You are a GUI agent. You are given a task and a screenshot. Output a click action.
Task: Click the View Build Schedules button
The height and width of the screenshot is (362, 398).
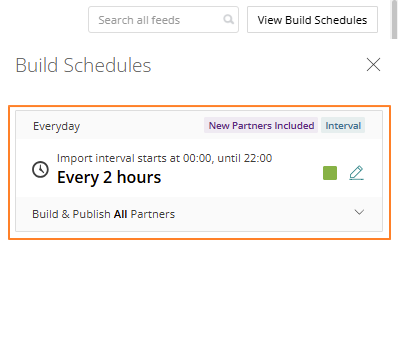click(312, 20)
